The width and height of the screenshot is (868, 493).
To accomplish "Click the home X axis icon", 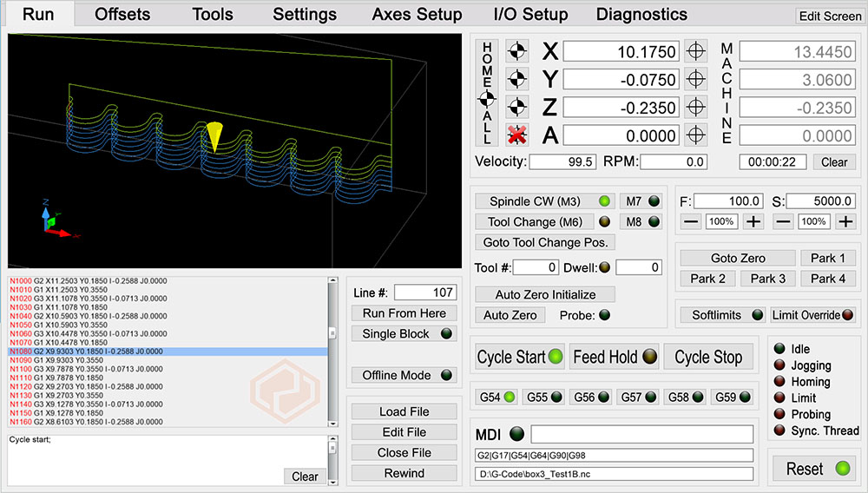I will [516, 51].
